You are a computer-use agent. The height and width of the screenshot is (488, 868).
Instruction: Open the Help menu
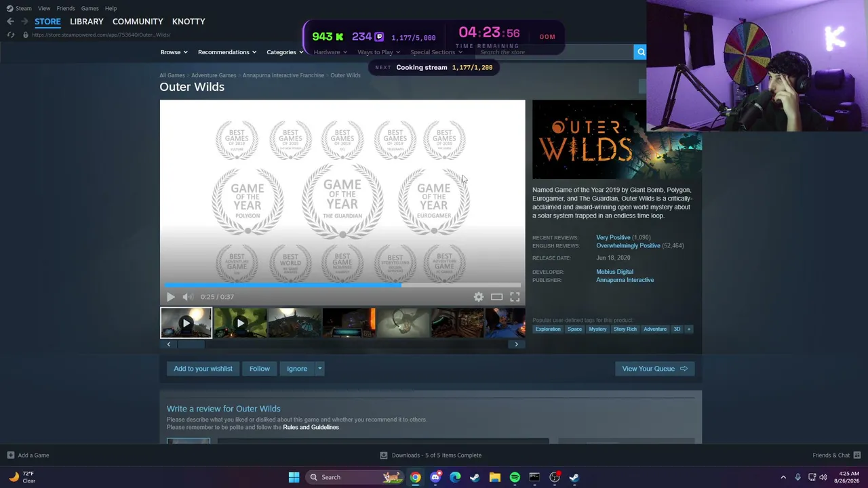click(111, 8)
